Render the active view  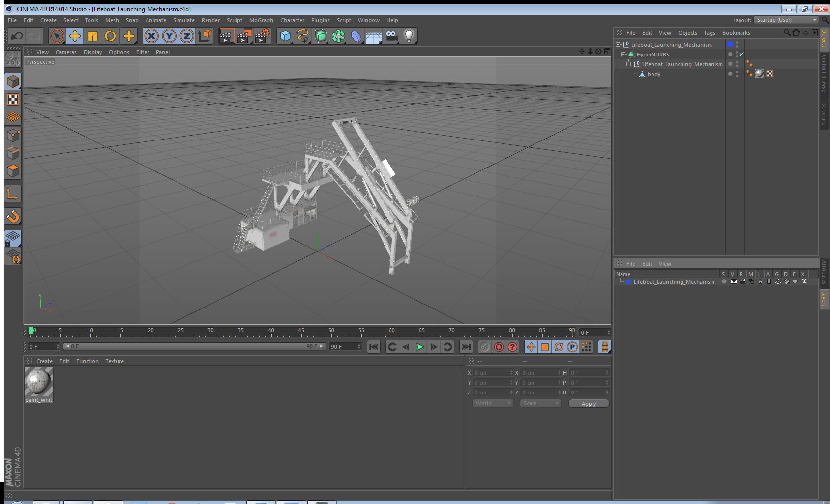[226, 36]
